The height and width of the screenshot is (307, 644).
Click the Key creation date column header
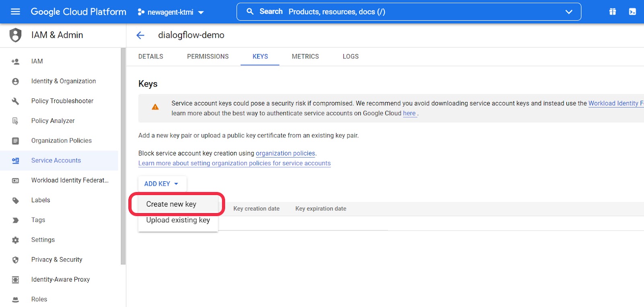point(256,209)
